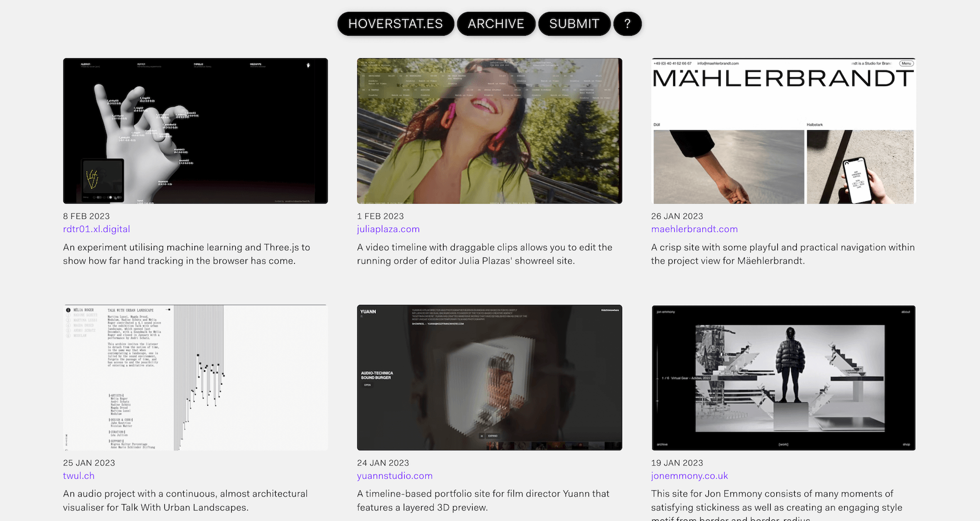The width and height of the screenshot is (980, 521).
Task: Click the webcam hand skeleton inset
Action: (x=103, y=180)
